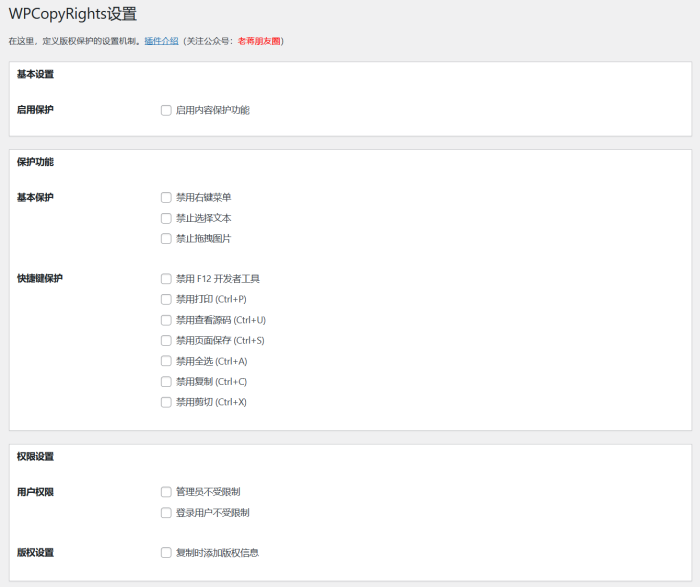Image resolution: width=700 pixels, height=587 pixels.
Task: Check 登录用户不受限制 option
Action: point(166,512)
